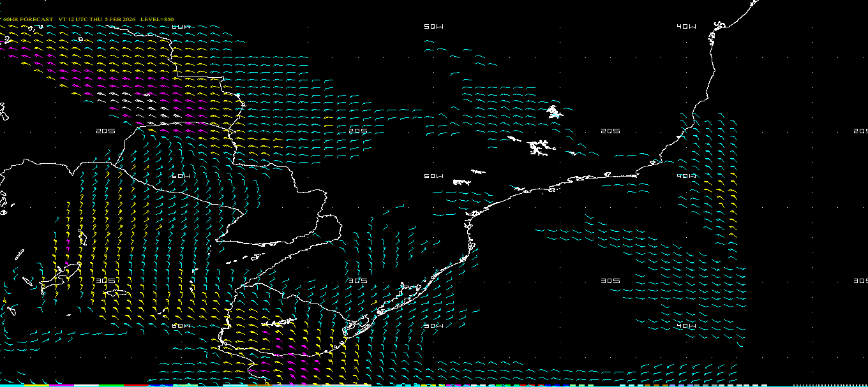This screenshot has width=868, height=387.
Task: Click the 60HR FORECAST header text
Action: tap(28, 20)
